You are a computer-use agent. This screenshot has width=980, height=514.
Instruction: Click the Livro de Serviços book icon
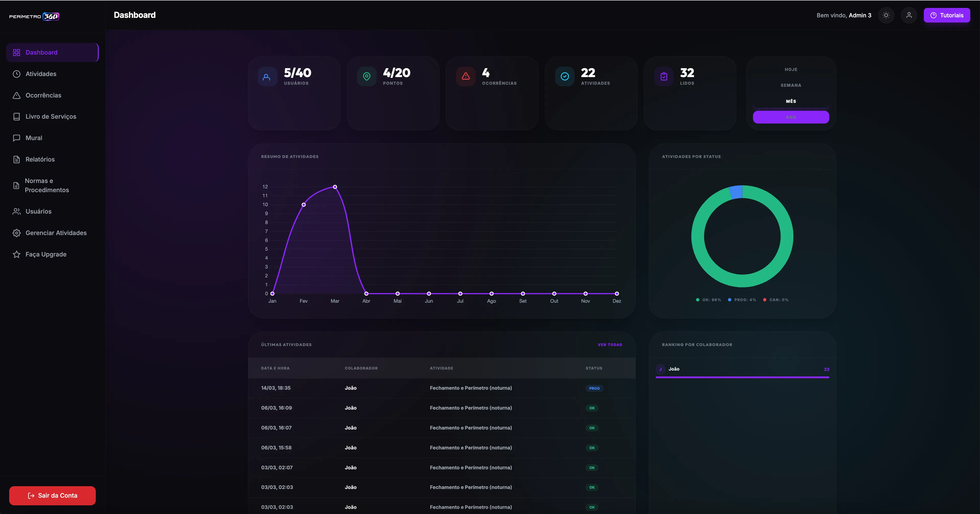coord(16,117)
